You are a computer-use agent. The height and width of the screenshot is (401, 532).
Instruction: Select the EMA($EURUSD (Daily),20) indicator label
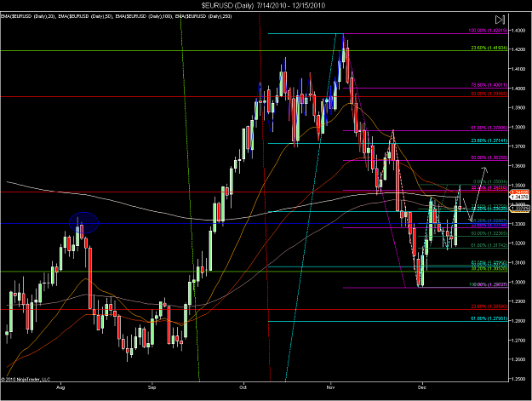(x=28, y=16)
